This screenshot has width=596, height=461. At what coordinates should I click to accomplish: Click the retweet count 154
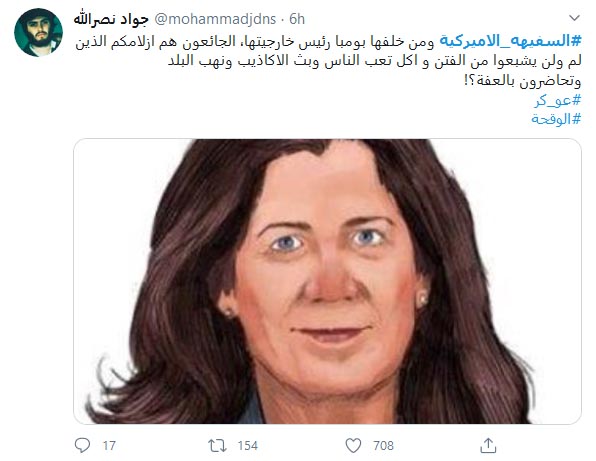(248, 445)
